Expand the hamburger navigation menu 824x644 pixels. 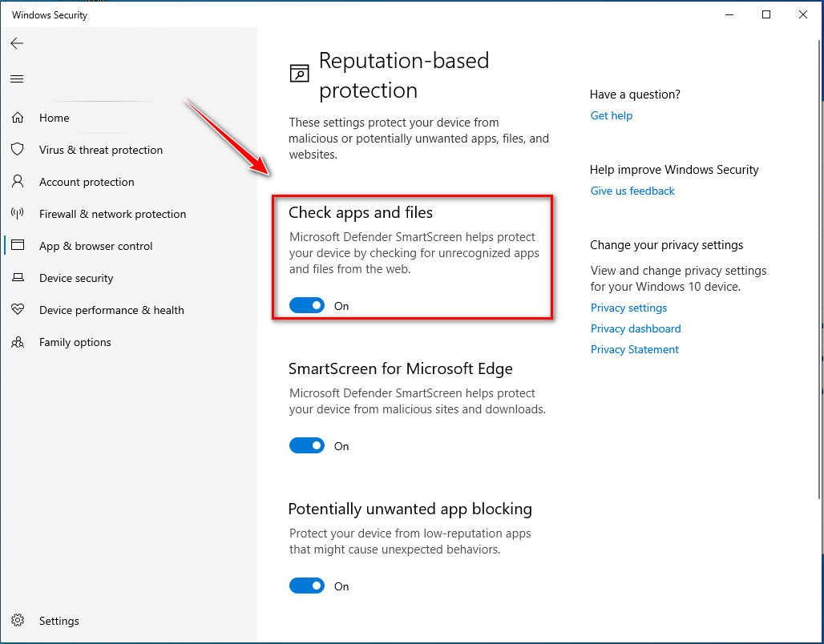click(17, 78)
